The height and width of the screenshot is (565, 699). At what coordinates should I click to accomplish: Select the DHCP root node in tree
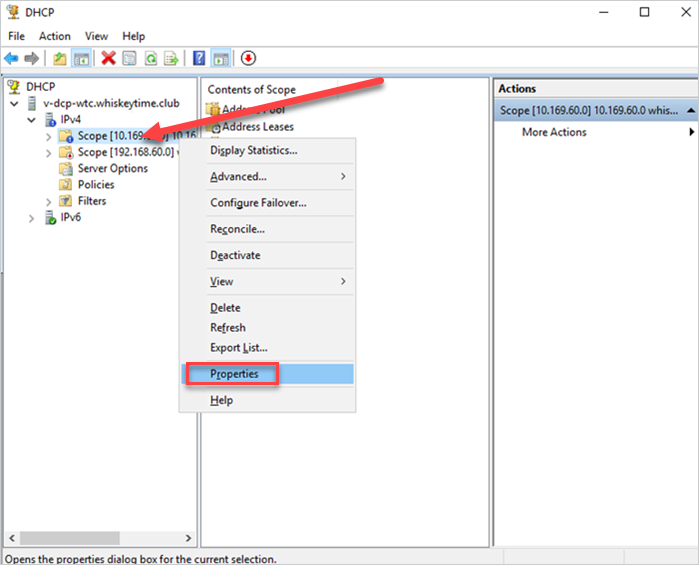pyautogui.click(x=41, y=87)
